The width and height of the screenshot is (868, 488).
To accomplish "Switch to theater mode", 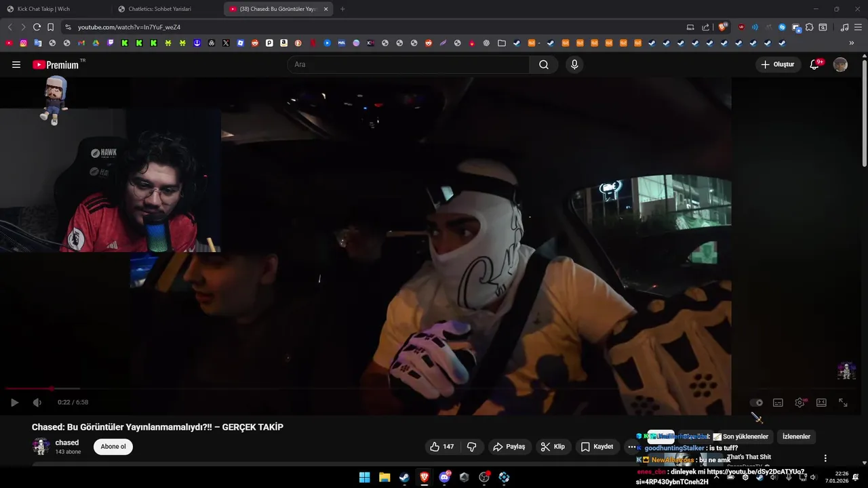I will [821, 403].
